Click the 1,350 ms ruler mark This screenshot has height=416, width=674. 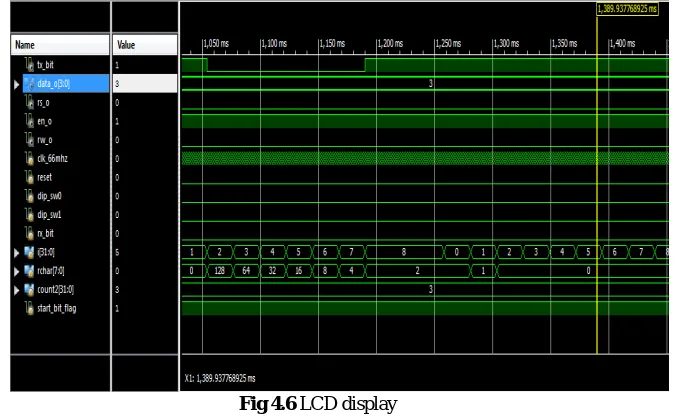[564, 43]
